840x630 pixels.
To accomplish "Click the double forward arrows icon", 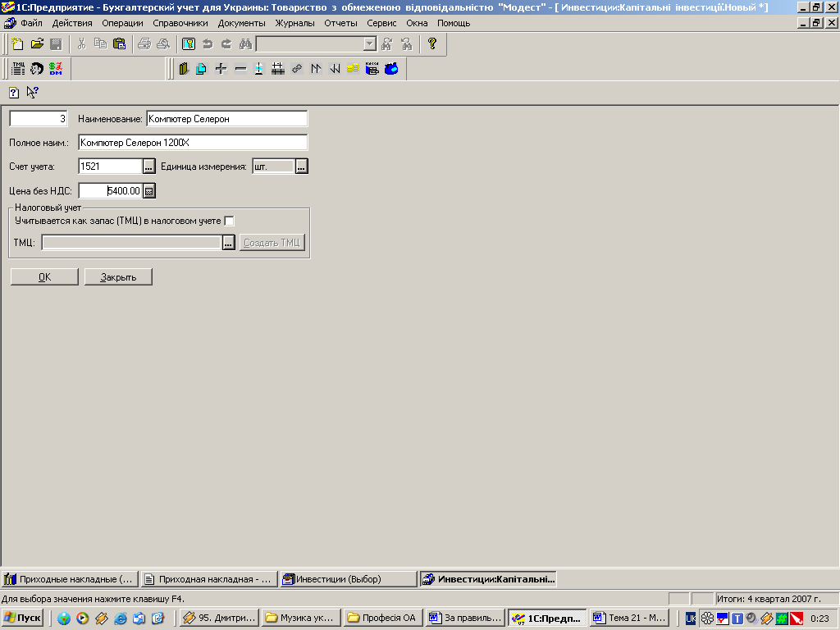I will 316,69.
